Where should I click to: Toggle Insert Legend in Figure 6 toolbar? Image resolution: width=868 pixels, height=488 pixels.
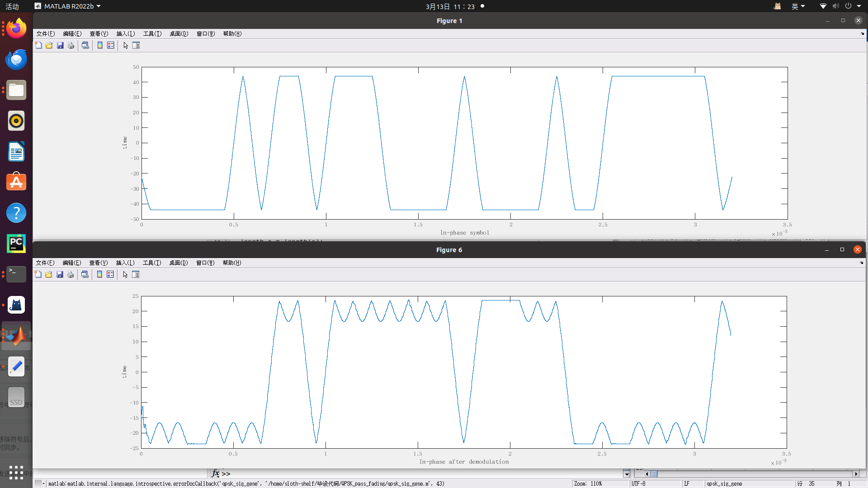[110, 274]
